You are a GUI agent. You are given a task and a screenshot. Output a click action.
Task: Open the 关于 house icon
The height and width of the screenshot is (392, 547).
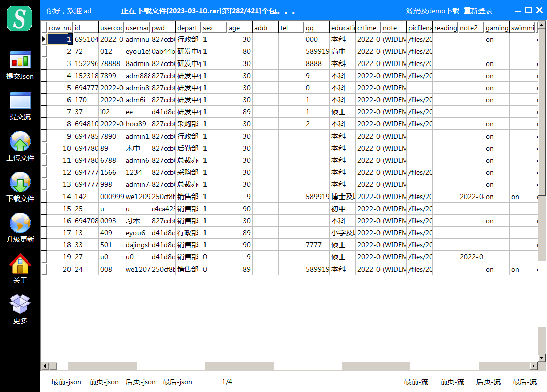click(x=20, y=264)
